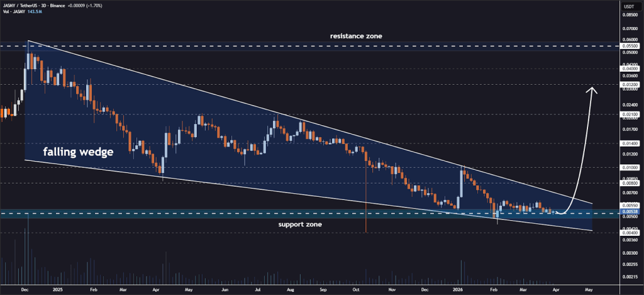Click the 0.02100 price level label
This screenshot has width=644, height=295.
(629, 114)
